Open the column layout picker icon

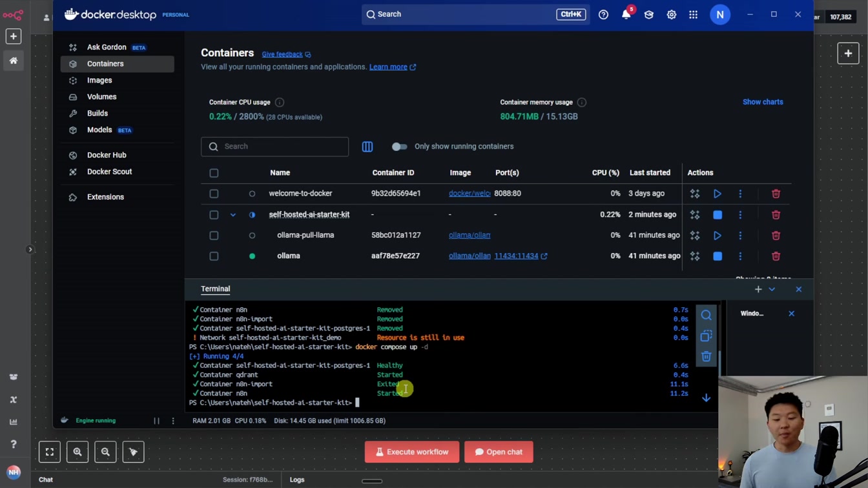[367, 147]
